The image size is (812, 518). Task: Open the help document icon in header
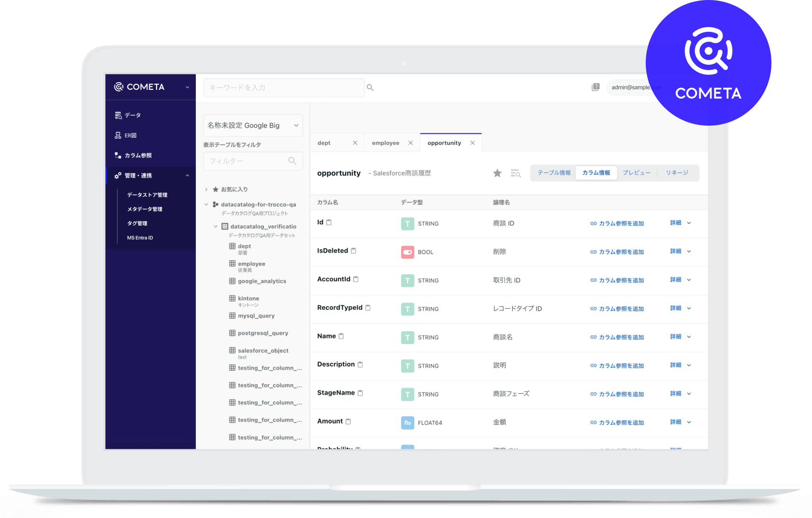595,87
